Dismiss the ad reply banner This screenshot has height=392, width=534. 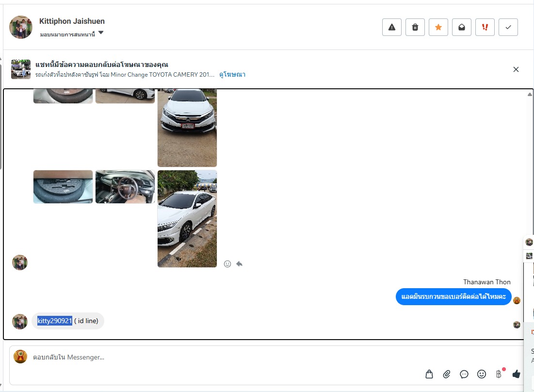[516, 69]
